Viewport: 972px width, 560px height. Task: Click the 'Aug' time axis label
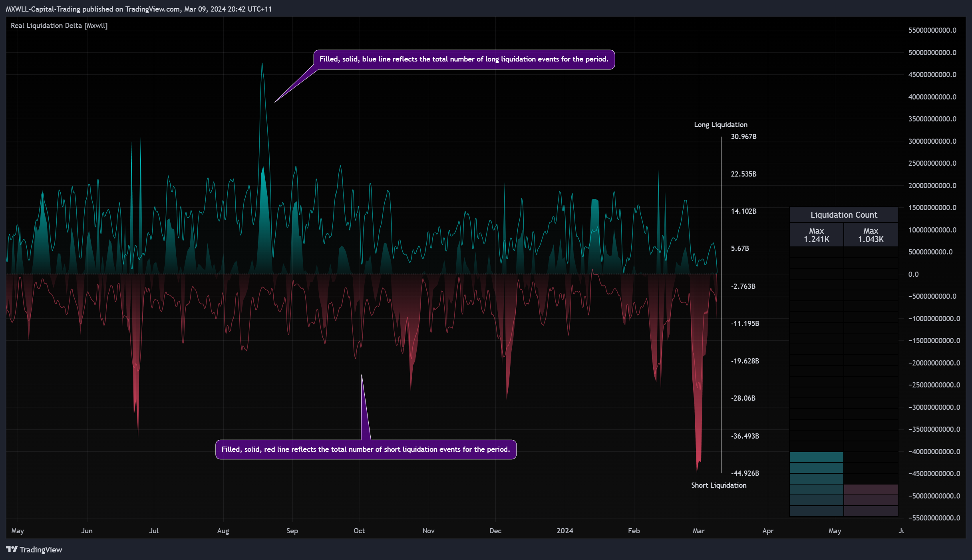(223, 531)
